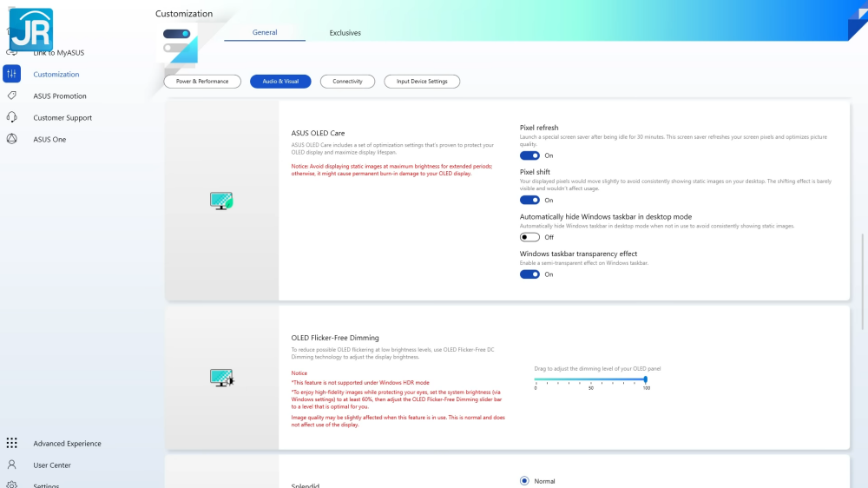Select Input Device Settings category

(422, 82)
